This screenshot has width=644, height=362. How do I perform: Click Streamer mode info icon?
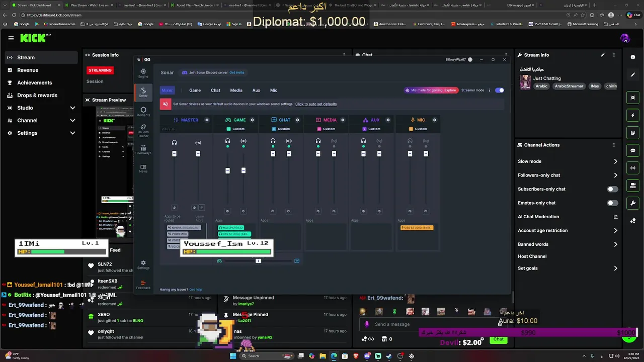pyautogui.click(x=489, y=90)
